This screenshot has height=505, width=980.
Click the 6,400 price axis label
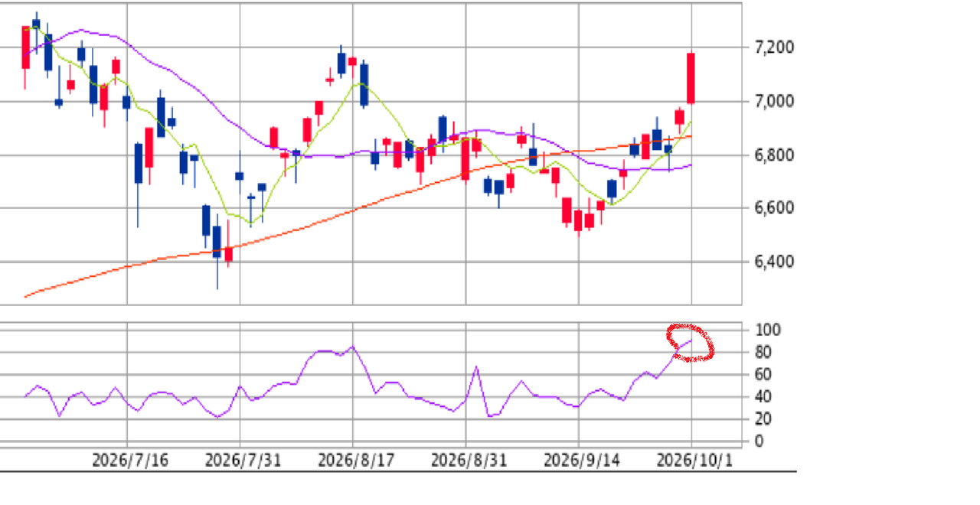point(774,262)
